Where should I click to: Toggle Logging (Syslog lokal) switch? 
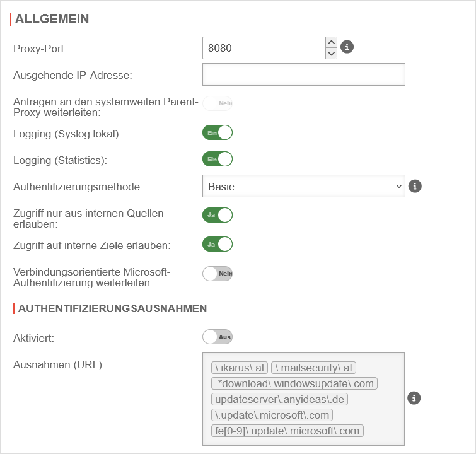pyautogui.click(x=218, y=132)
